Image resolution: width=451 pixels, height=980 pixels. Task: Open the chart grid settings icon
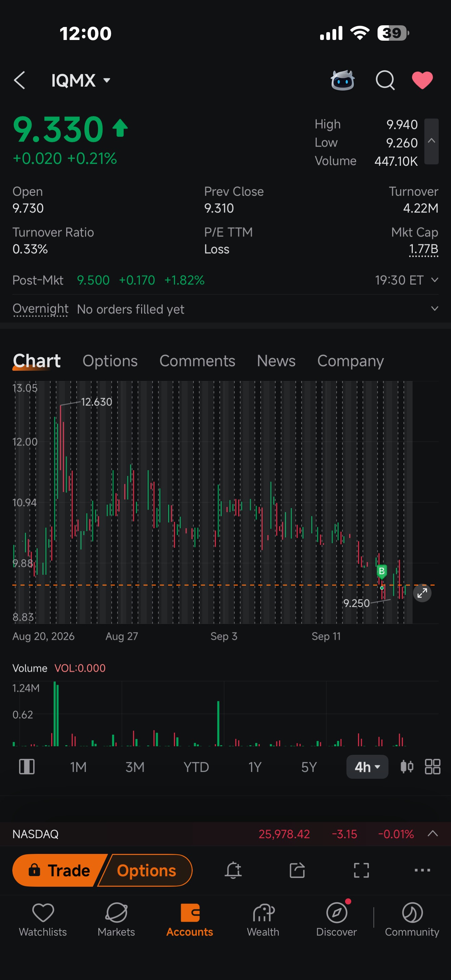(x=432, y=766)
